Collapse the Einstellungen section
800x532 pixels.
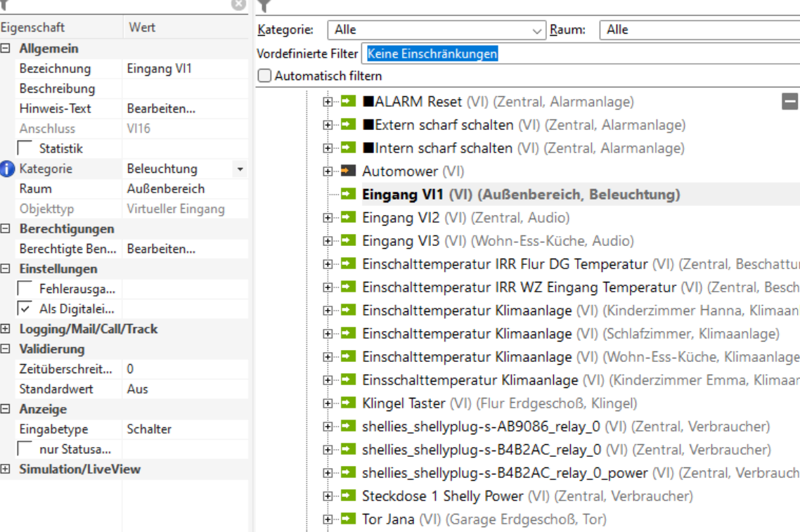[5, 268]
